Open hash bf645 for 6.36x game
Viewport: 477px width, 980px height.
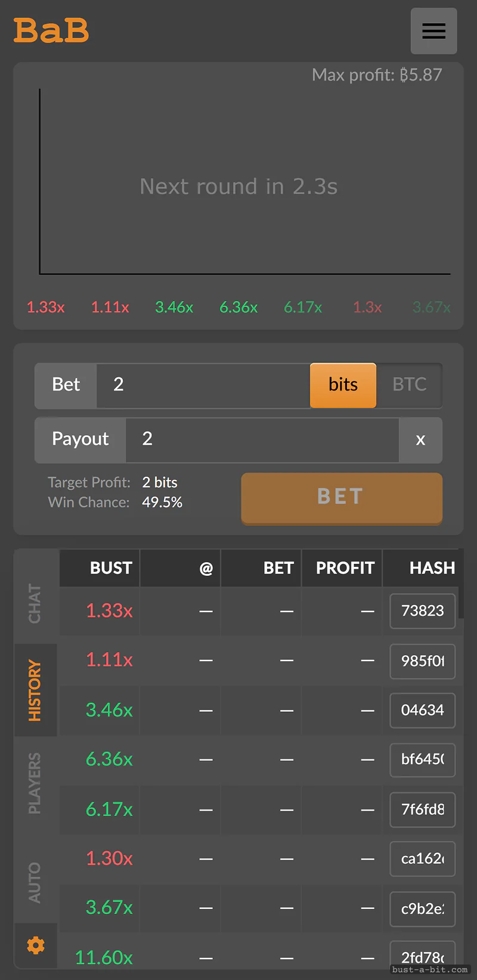[423, 759]
